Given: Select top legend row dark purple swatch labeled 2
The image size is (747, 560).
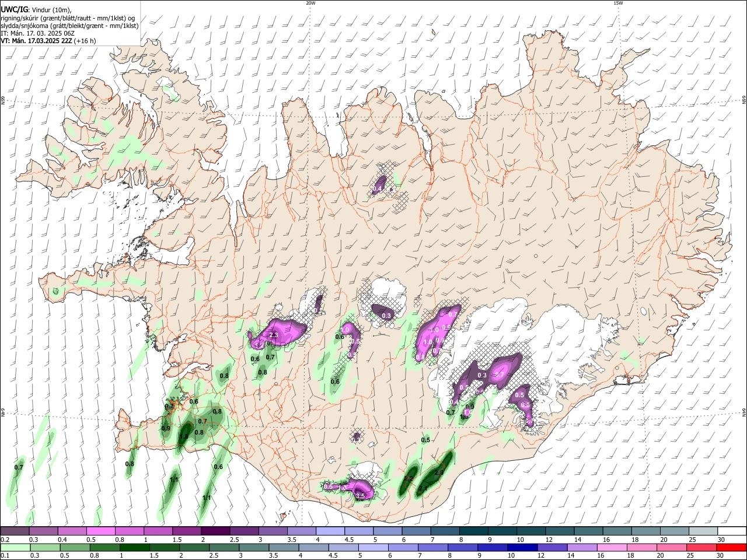Looking at the screenshot, I should [x=215, y=531].
